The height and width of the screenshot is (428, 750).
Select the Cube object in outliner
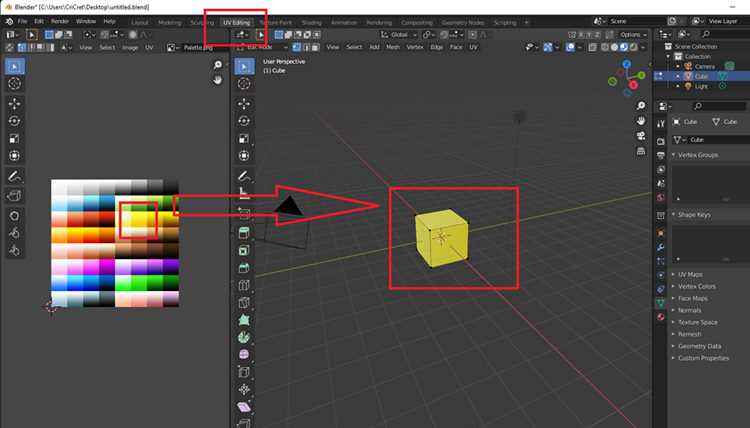[701, 77]
